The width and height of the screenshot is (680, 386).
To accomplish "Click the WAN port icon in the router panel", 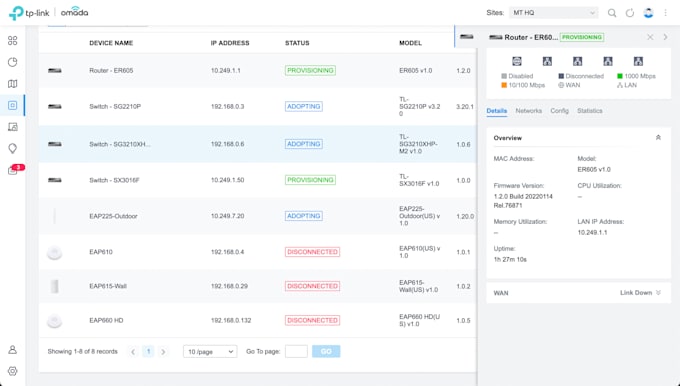I will (x=517, y=61).
